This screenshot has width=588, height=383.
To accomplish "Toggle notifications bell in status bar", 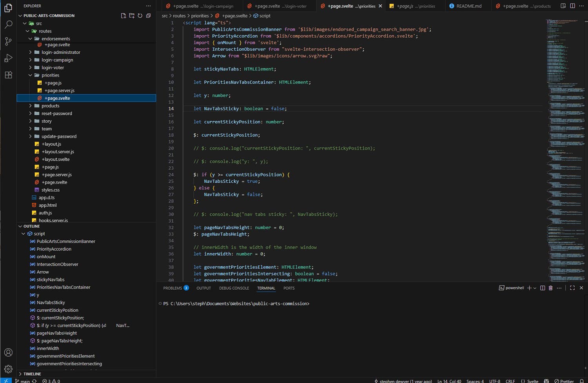I will pos(582,381).
